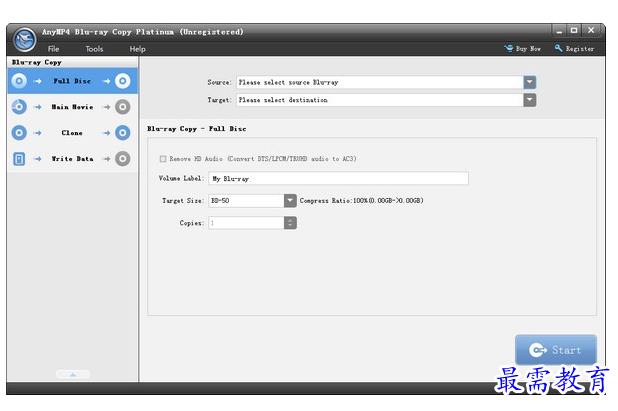Click the Buy Now cart icon
618x411 pixels.
[508, 48]
